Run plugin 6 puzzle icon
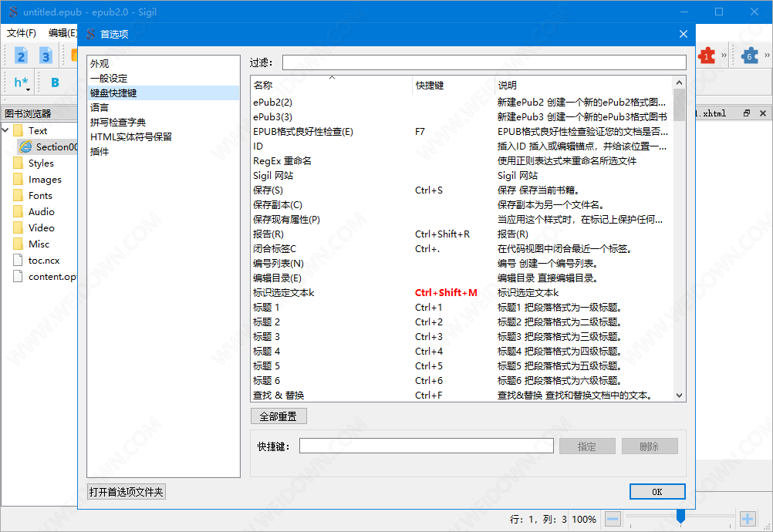773x532 pixels. pyautogui.click(x=749, y=56)
